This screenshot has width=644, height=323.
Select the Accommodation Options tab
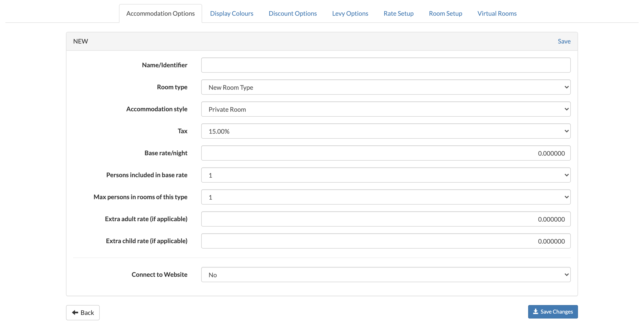coord(160,13)
